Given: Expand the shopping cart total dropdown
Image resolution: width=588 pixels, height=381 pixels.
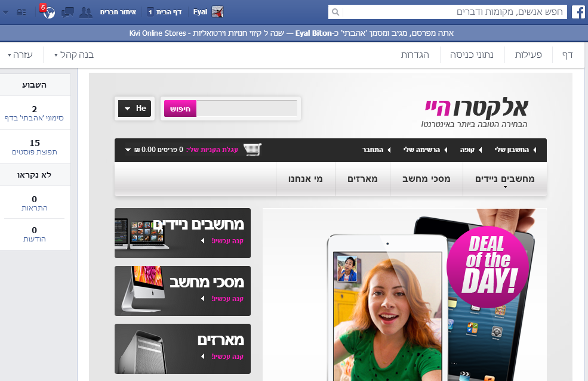Looking at the screenshot, I should coord(128,150).
